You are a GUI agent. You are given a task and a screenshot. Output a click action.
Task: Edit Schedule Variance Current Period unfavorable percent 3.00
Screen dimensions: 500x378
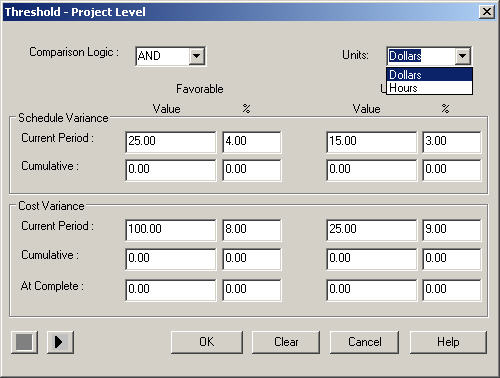pos(452,142)
